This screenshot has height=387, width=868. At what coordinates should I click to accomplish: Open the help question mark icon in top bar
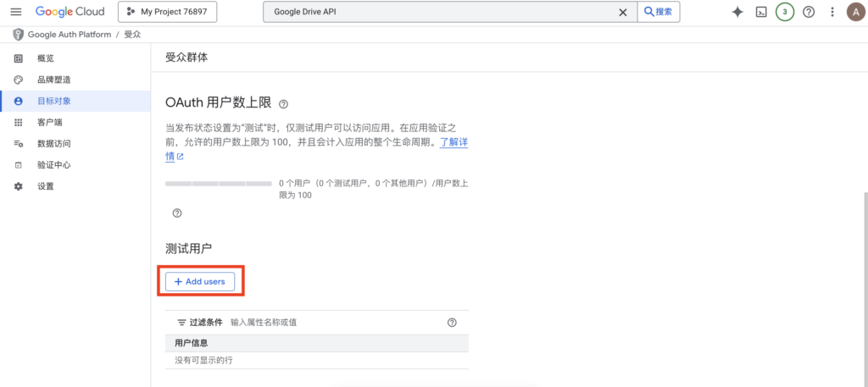[x=809, y=12]
